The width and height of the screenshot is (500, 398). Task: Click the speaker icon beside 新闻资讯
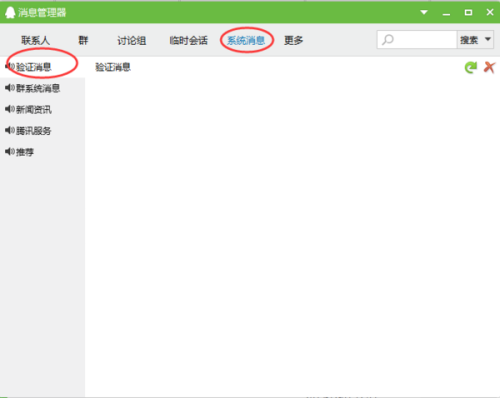(x=10, y=109)
